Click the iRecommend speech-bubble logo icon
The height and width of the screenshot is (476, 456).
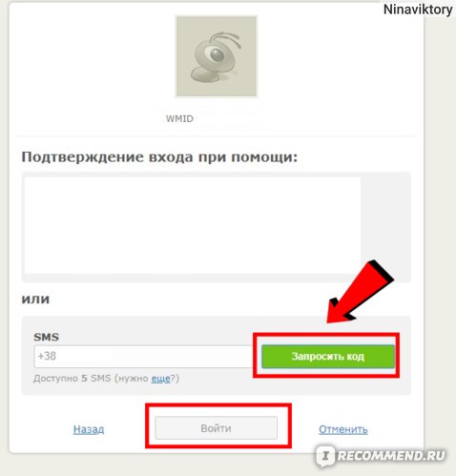pyautogui.click(x=325, y=456)
